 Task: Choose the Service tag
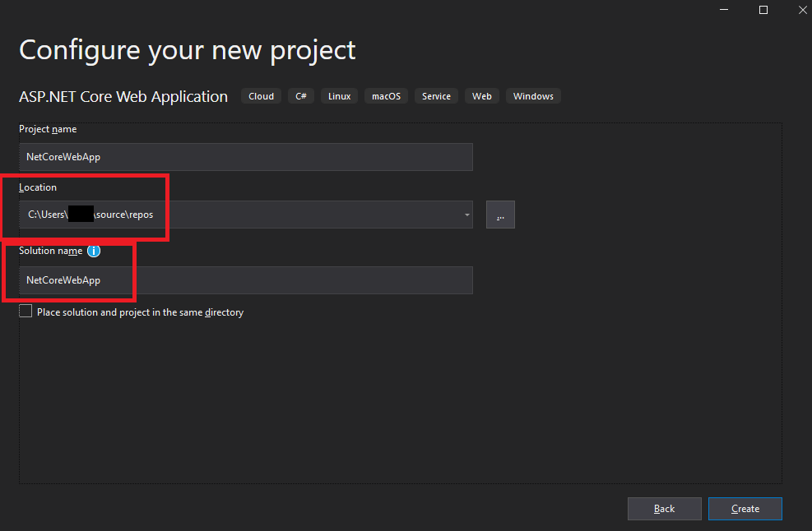436,96
